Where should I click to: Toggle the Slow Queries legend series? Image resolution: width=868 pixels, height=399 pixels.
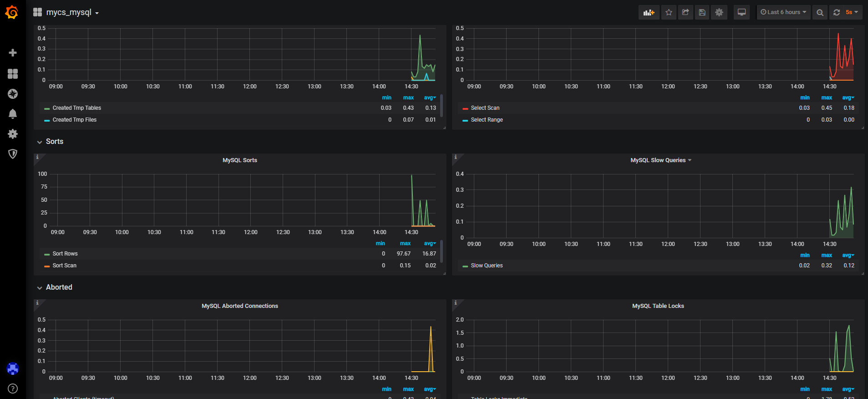[x=487, y=266]
